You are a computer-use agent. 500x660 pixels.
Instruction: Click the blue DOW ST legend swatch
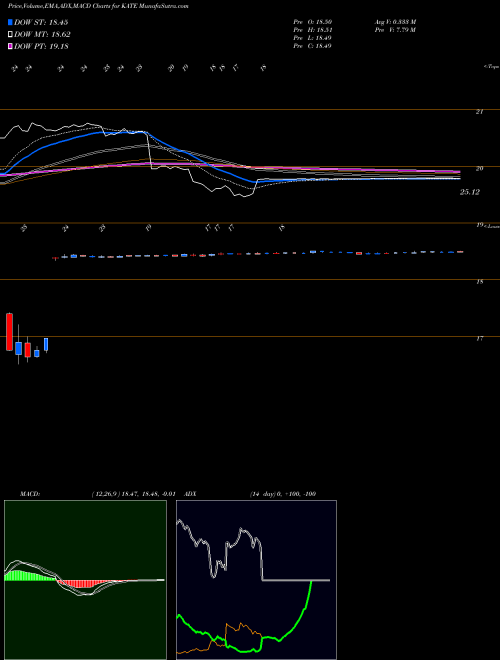tap(10, 22)
